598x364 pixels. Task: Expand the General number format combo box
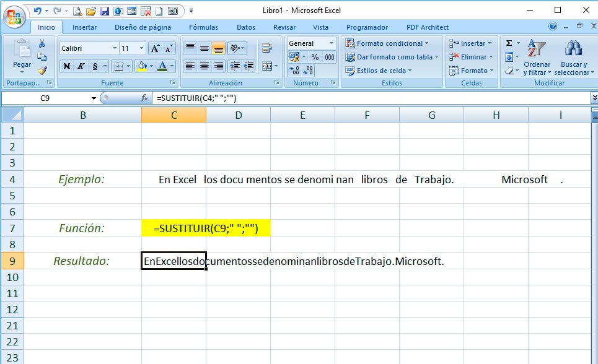click(332, 43)
